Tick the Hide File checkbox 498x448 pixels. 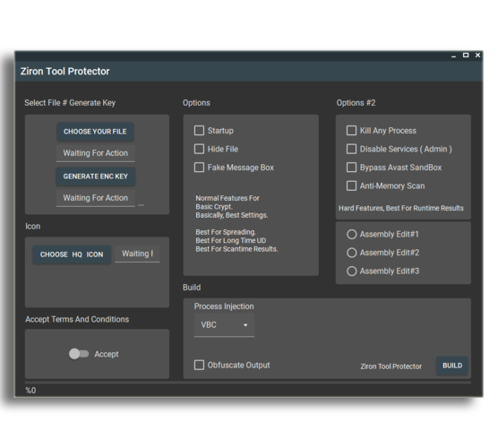[x=199, y=149]
